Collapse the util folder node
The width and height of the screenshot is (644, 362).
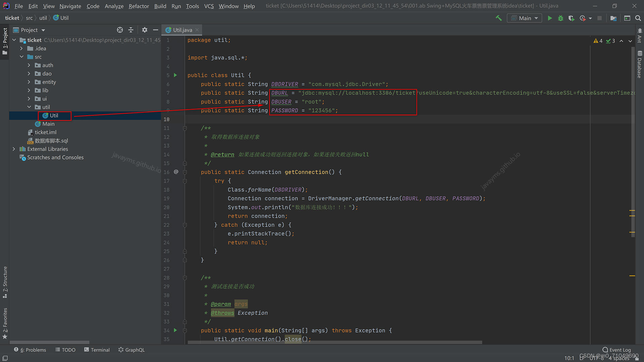(29, 107)
